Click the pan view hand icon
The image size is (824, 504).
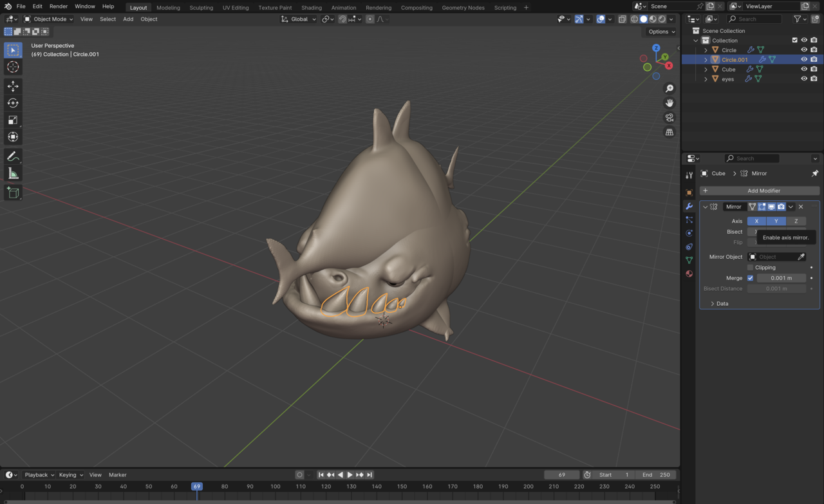pyautogui.click(x=669, y=103)
